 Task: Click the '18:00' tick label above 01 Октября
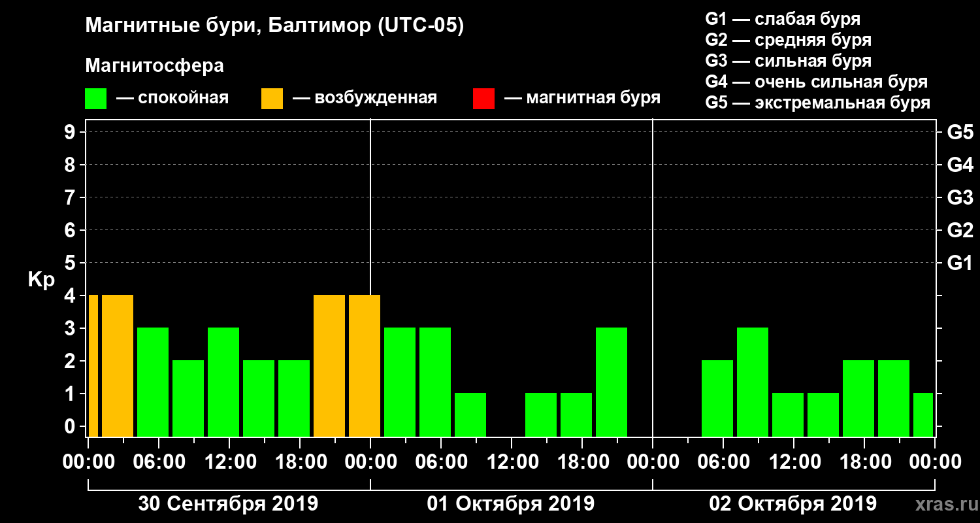(582, 462)
